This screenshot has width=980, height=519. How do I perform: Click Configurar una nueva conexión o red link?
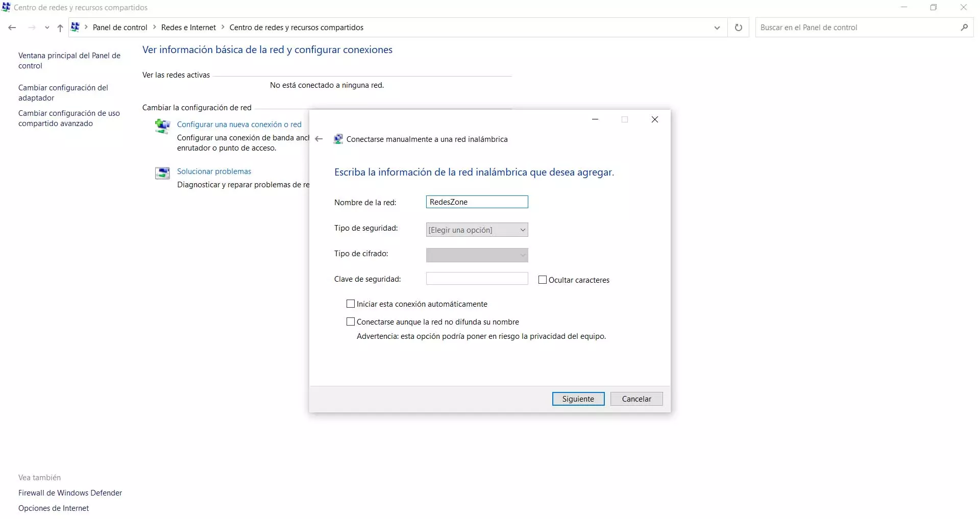point(239,125)
